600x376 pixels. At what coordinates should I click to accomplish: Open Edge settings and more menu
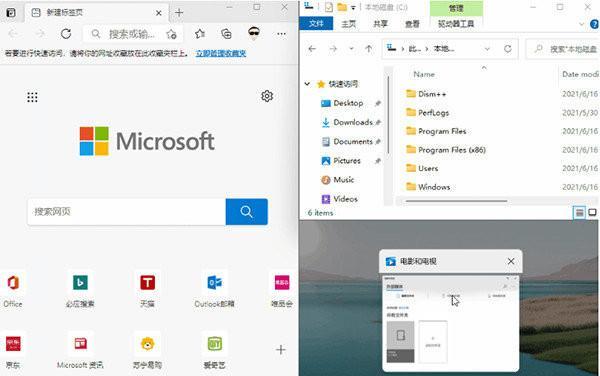pos(281,34)
